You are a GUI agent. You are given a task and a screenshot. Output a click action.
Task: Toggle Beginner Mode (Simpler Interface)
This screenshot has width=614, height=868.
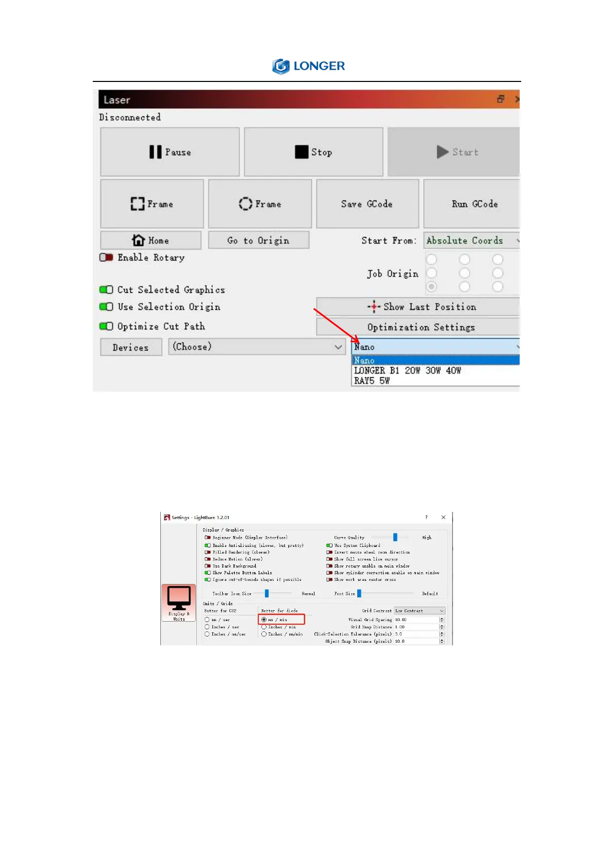click(x=207, y=538)
